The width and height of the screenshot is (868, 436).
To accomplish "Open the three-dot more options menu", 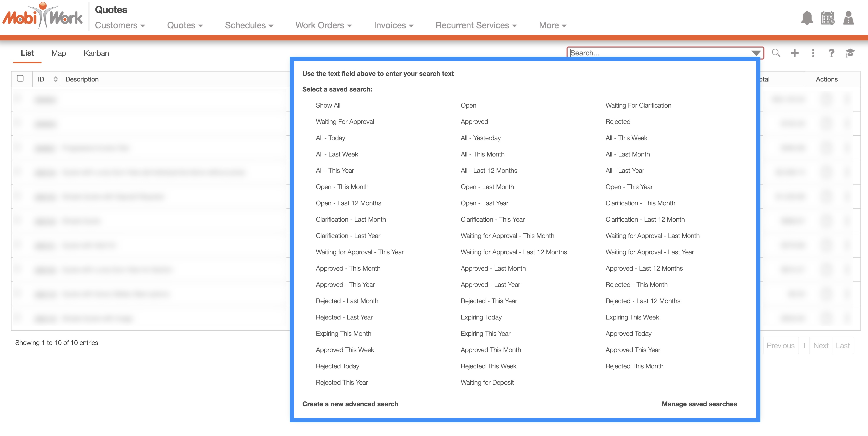I will [813, 53].
